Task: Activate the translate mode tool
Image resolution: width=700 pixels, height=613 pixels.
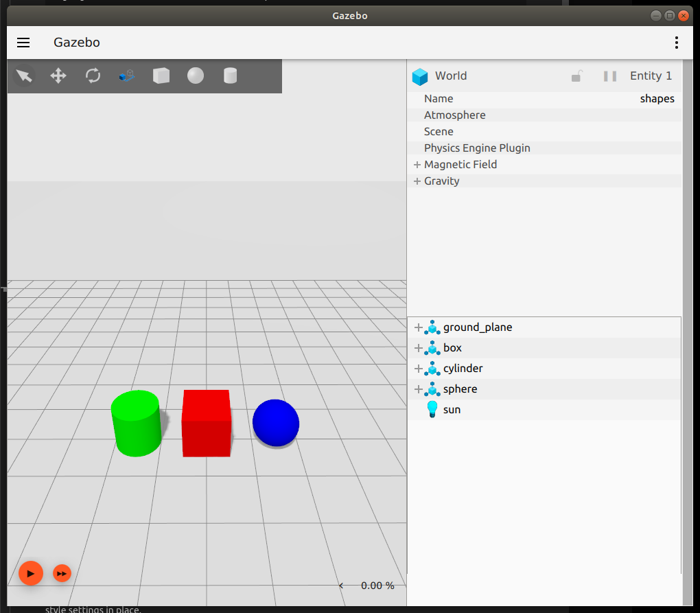Action: [x=58, y=76]
